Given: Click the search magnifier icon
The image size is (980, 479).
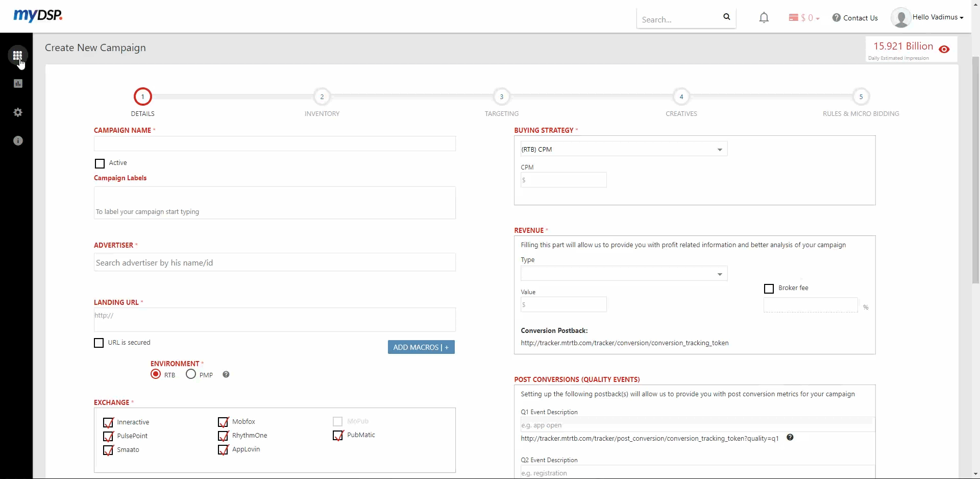Looking at the screenshot, I should [x=727, y=17].
